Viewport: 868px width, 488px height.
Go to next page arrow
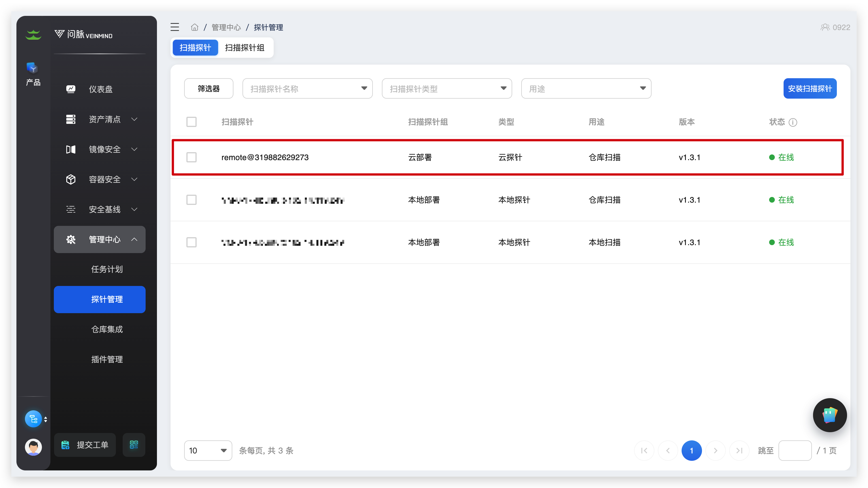(x=715, y=450)
